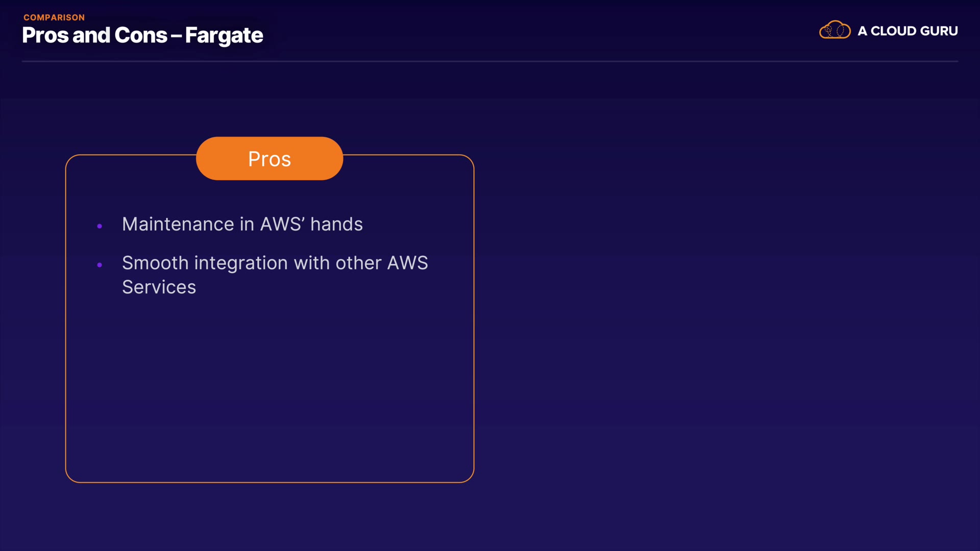Select the "Maintenance in AWS' hands" bullet text
The height and width of the screenshot is (551, 980).
[x=242, y=224]
